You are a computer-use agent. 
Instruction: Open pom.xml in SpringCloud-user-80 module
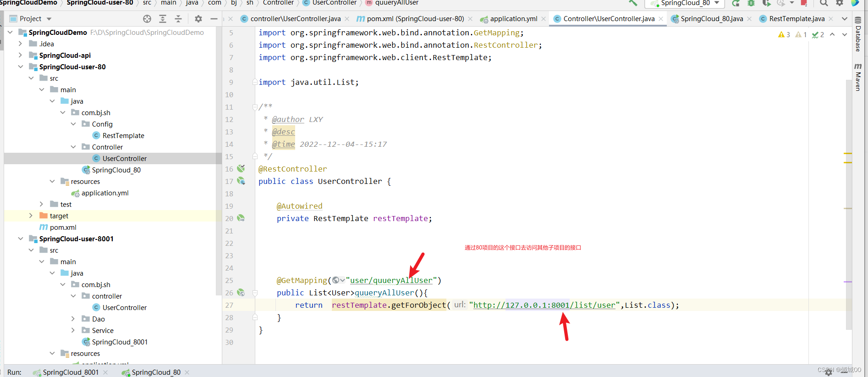pos(63,227)
